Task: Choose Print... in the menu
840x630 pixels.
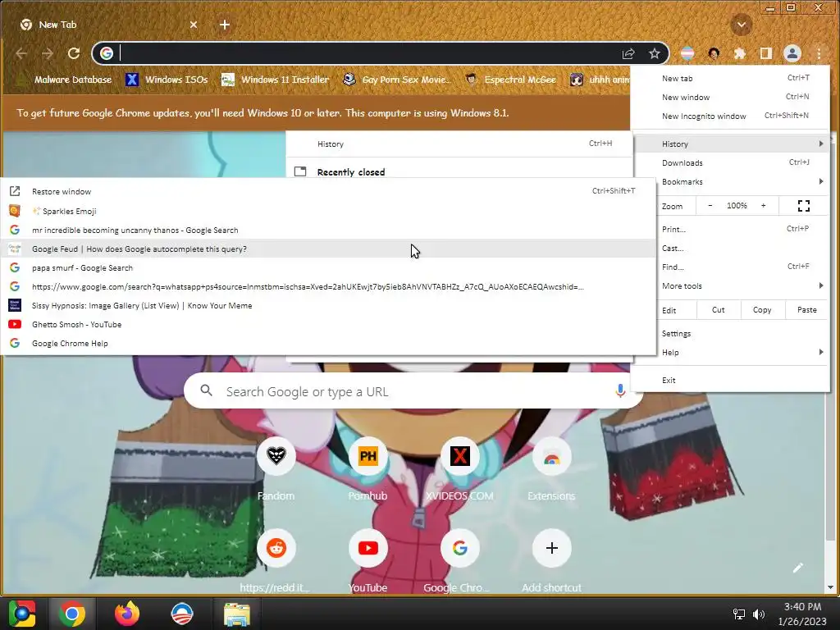Action: 742,229
